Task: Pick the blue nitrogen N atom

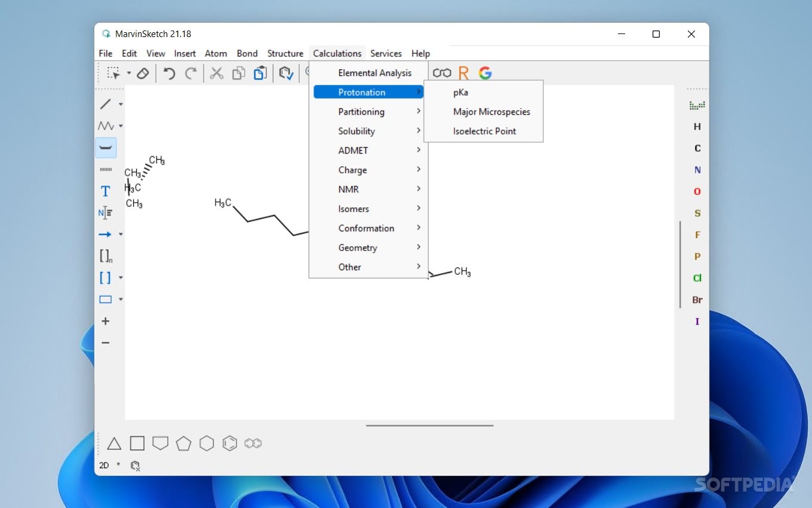Action: 697,170
